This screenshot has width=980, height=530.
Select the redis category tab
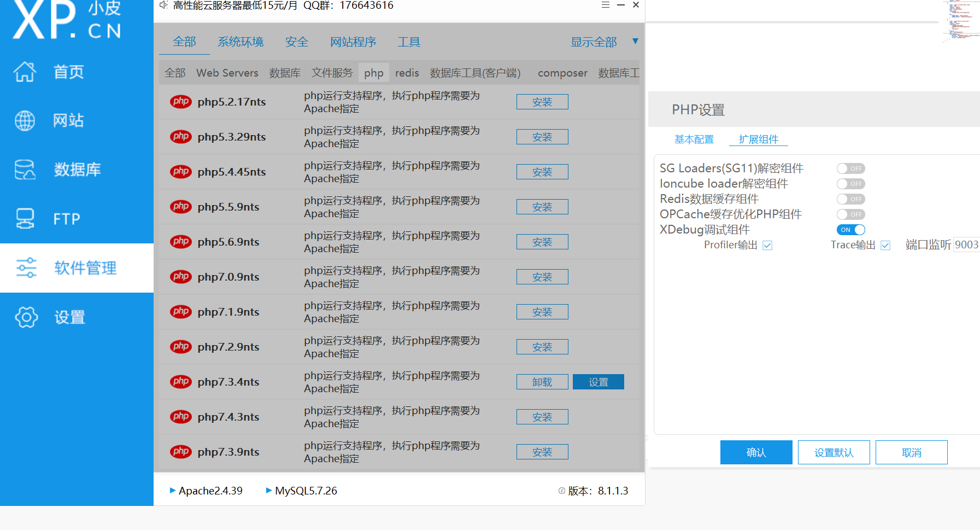(407, 73)
